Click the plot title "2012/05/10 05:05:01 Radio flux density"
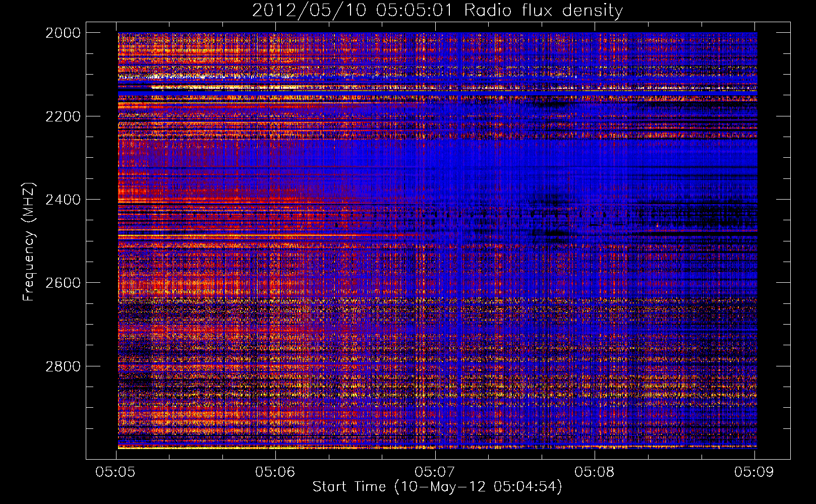Viewport: 816px width, 504px height. [437, 10]
